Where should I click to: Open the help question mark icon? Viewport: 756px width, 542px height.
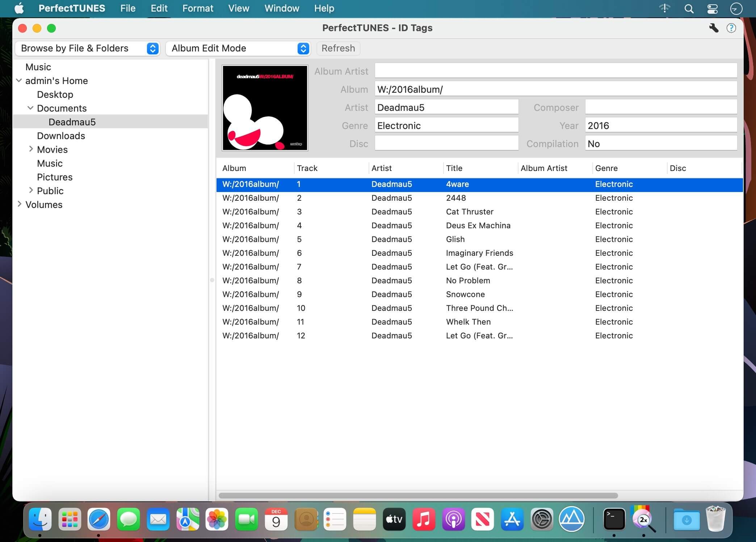coord(731,28)
